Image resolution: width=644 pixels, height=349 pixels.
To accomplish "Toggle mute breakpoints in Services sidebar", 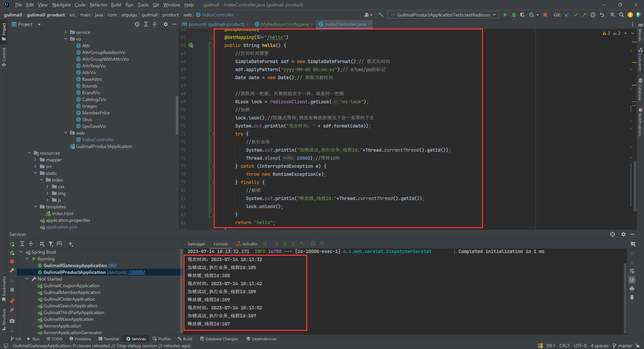I will (x=12, y=310).
